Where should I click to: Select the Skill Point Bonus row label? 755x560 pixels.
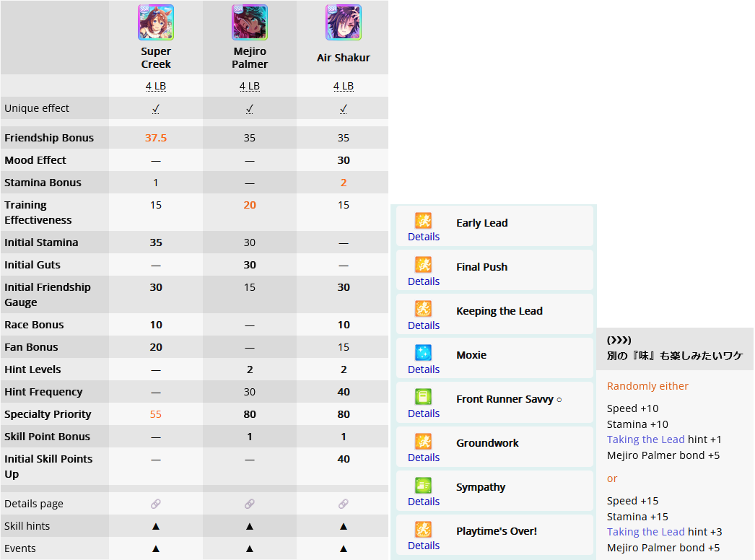tap(47, 437)
